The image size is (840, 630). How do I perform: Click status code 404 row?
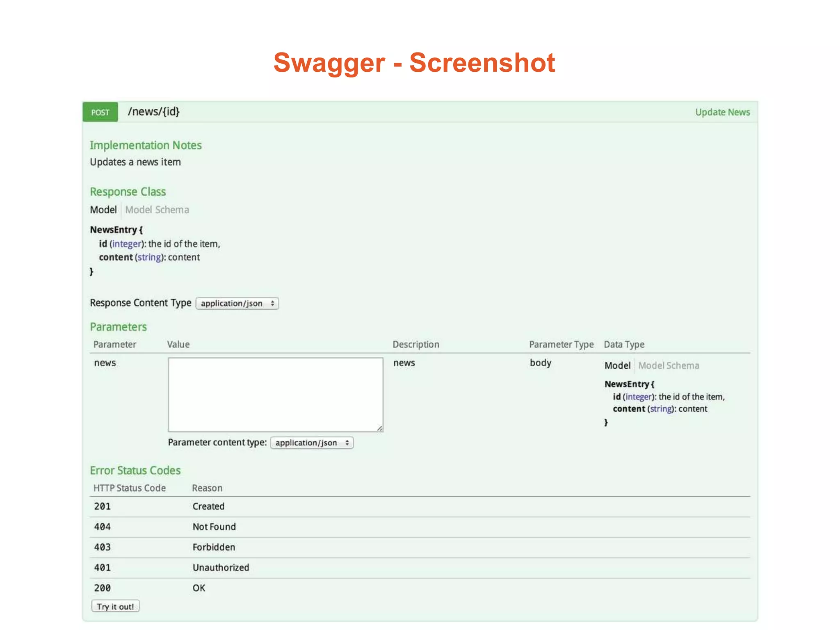click(x=420, y=527)
